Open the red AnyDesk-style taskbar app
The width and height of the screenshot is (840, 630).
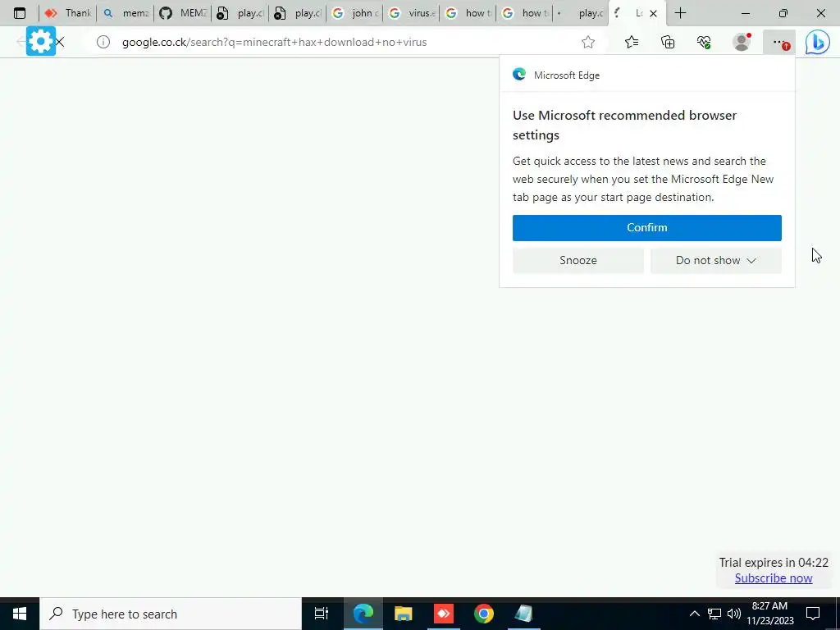444,614
